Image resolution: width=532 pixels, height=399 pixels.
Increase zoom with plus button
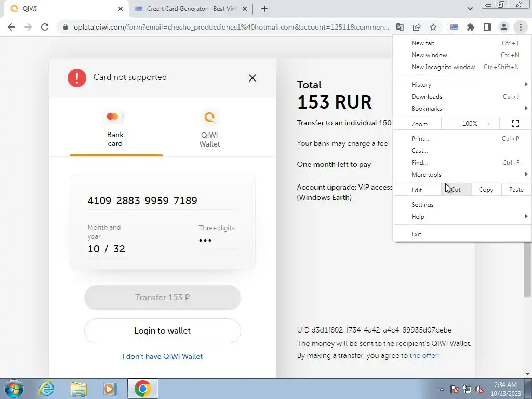pyautogui.click(x=489, y=124)
